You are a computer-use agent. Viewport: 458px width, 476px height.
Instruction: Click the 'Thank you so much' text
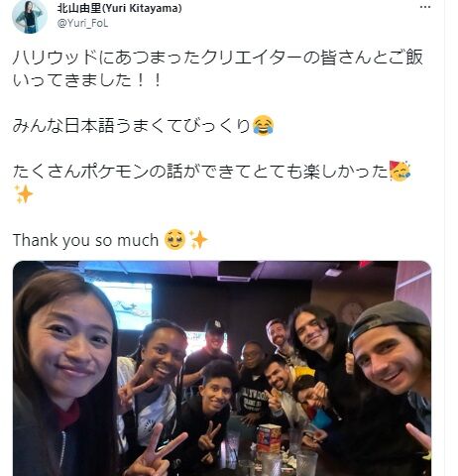[86, 240]
